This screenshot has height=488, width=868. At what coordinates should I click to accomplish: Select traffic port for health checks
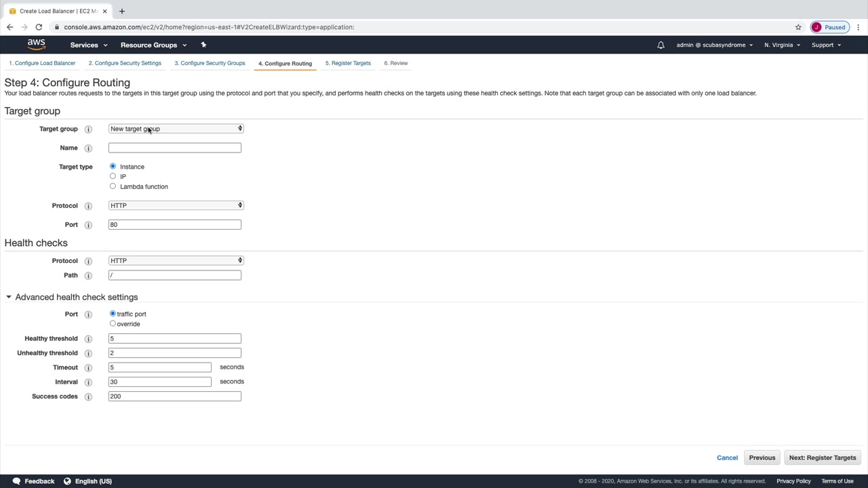click(113, 314)
